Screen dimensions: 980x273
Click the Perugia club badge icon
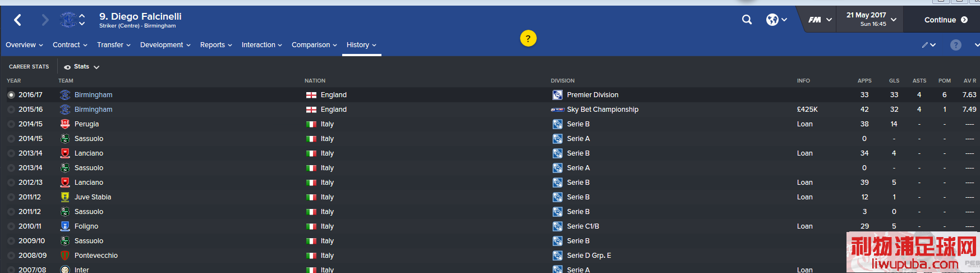coord(65,124)
